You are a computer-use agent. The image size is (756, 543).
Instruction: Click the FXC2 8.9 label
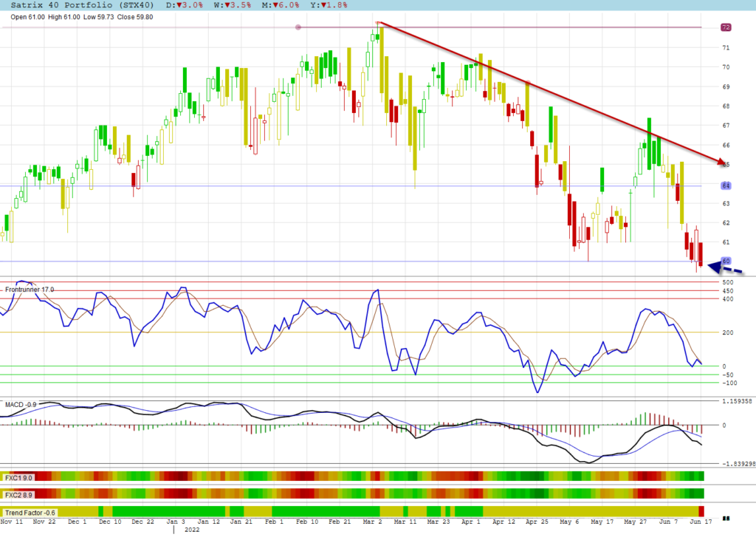[x=18, y=495]
